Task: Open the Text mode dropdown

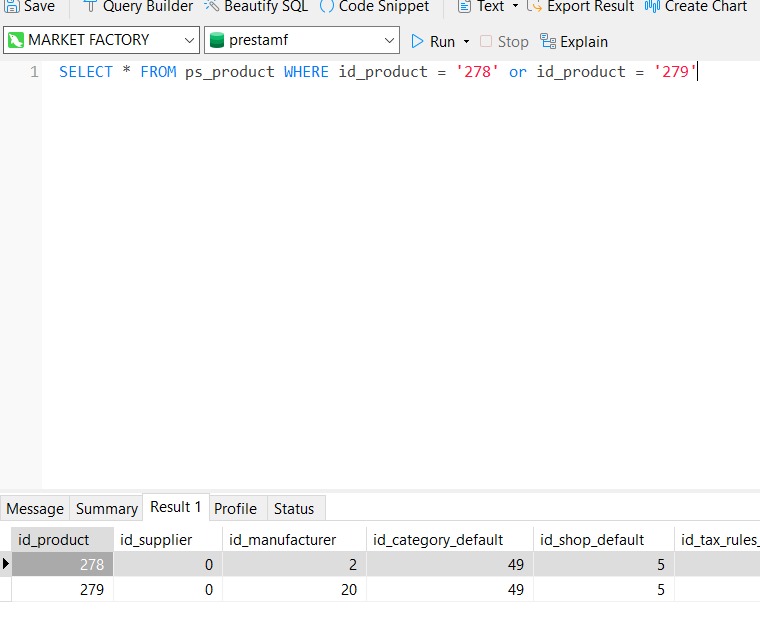Action: 515,6
